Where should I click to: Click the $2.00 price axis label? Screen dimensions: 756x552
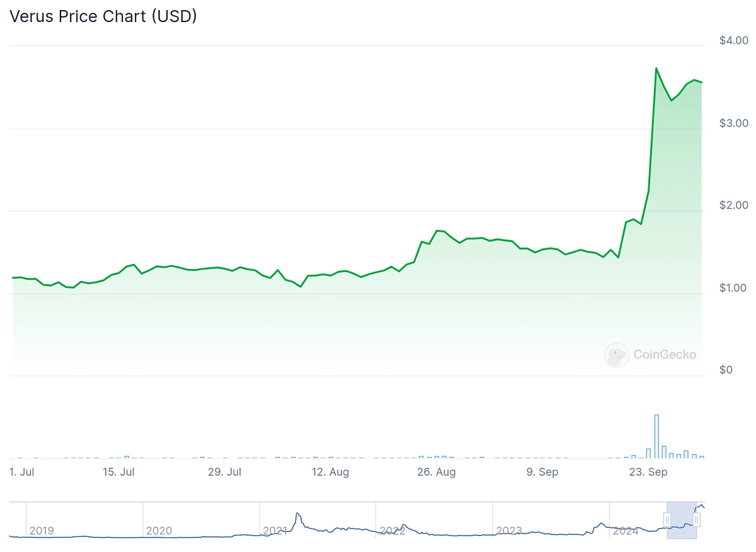pos(734,205)
